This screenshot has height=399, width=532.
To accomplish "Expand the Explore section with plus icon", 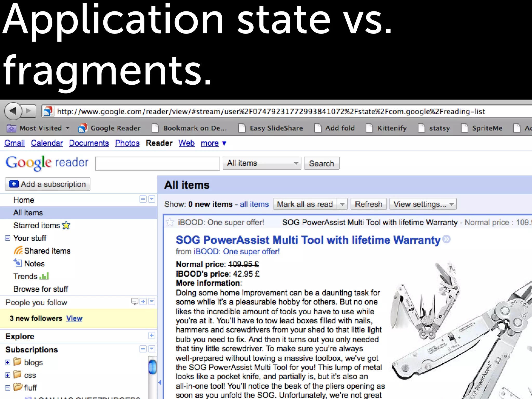I will tap(152, 335).
